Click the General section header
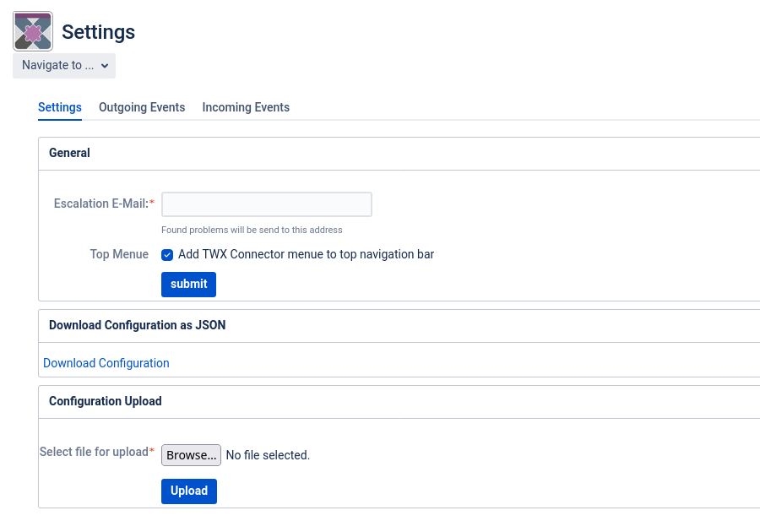Image resolution: width=760 pixels, height=532 pixels. point(69,153)
